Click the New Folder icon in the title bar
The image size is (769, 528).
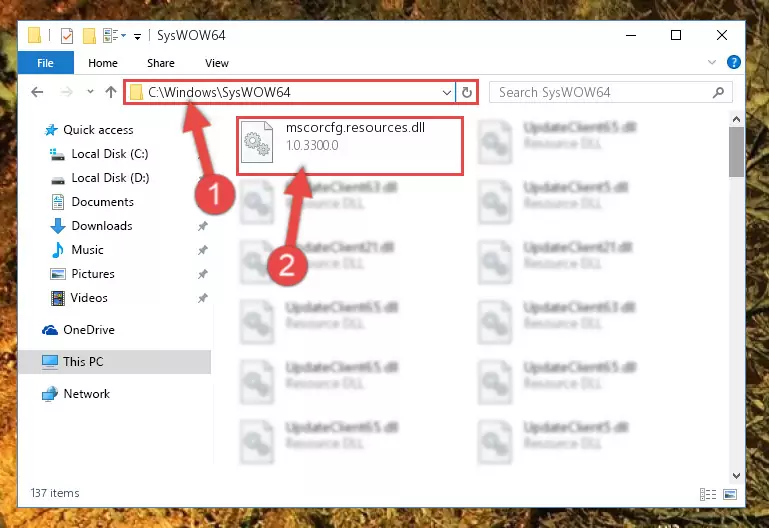coord(89,36)
